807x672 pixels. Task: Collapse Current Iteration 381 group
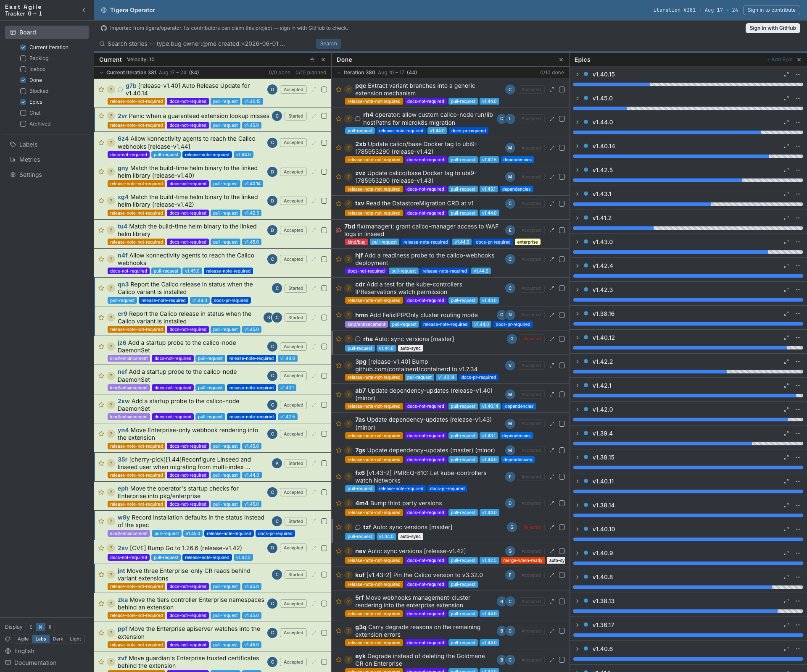coord(101,73)
